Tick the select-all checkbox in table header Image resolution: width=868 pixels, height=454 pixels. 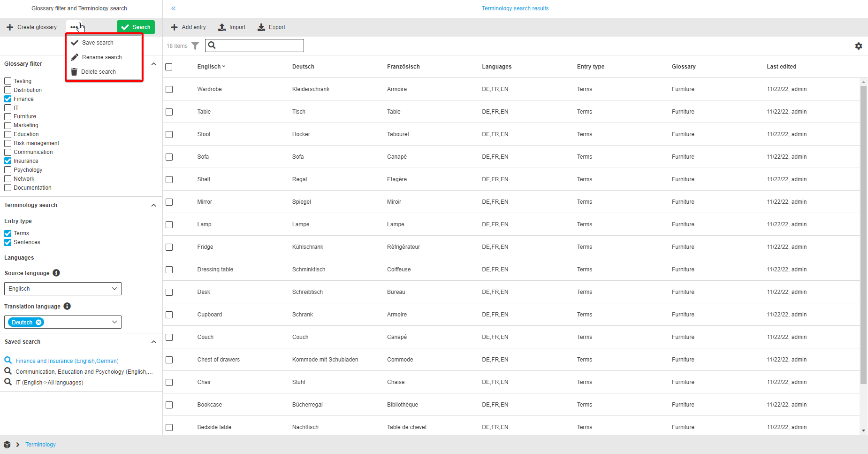point(169,67)
